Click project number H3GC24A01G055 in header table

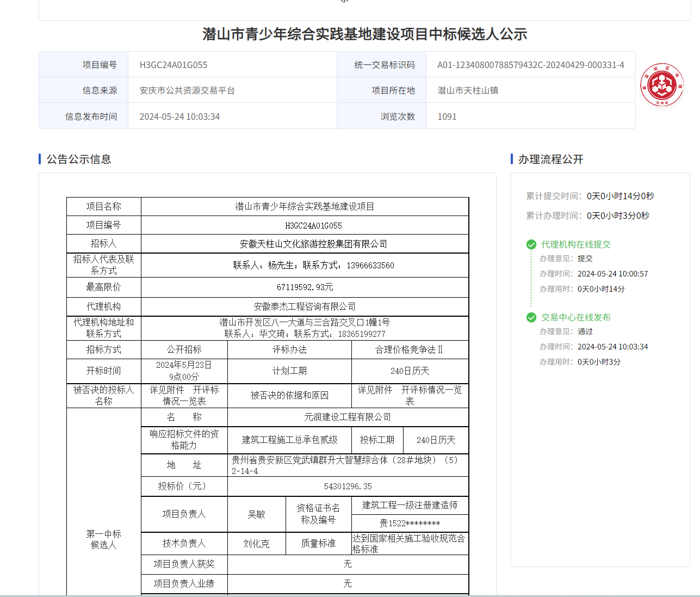point(174,65)
